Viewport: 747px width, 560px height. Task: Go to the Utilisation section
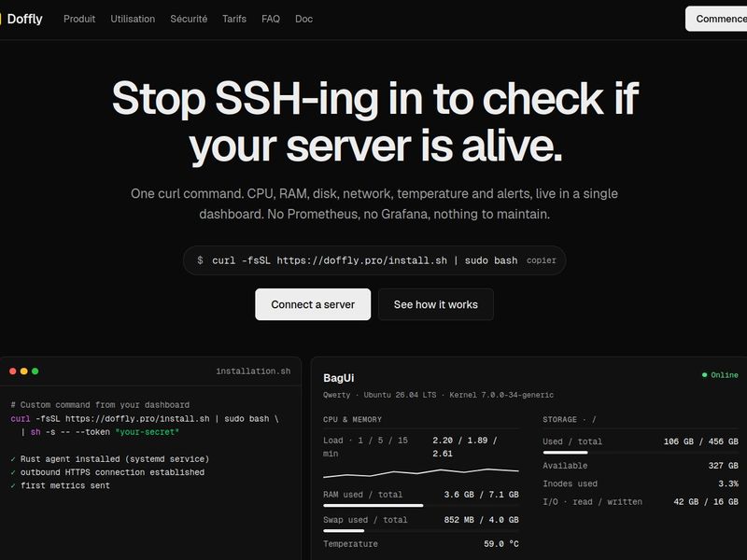[x=133, y=19]
